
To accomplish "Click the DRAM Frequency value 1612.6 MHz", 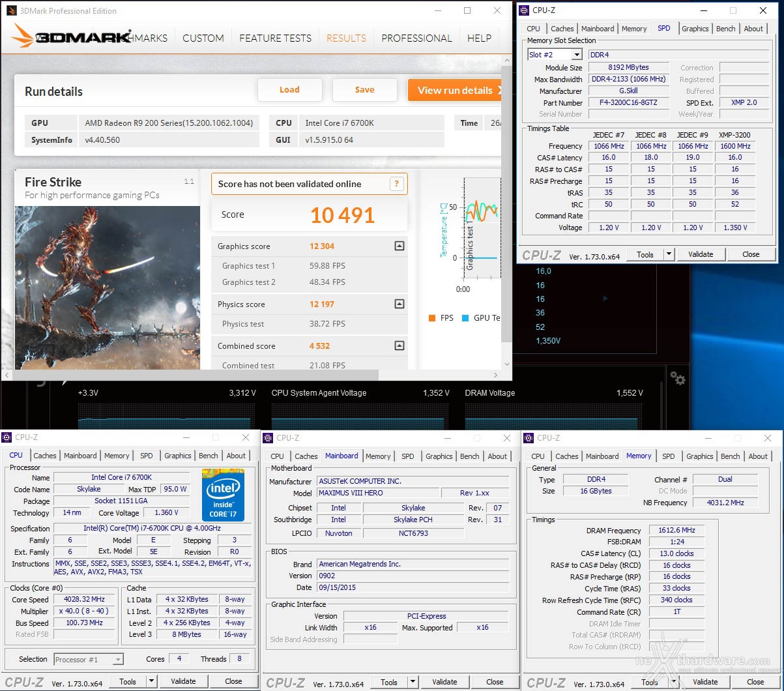I will pos(678,531).
